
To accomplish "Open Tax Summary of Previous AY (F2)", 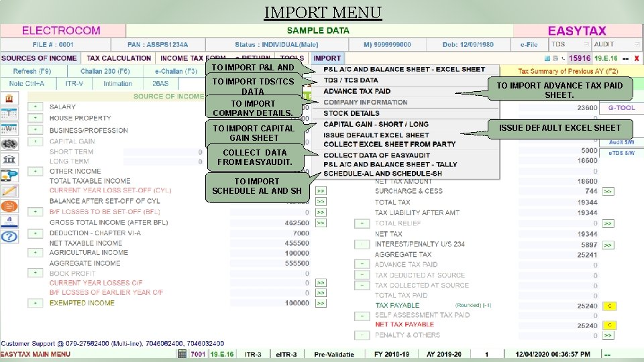I will point(568,71).
